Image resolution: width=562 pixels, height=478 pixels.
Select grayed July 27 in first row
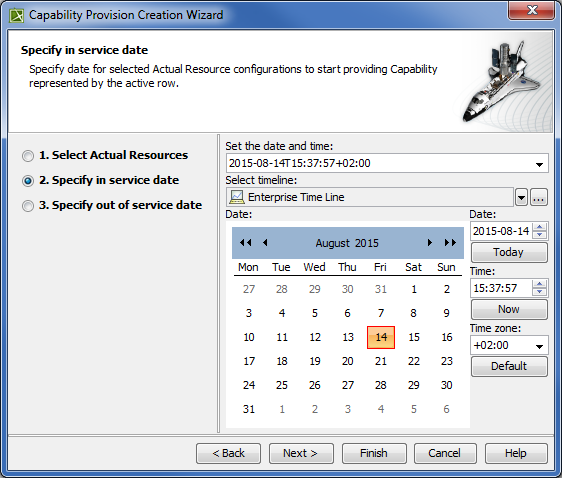point(249,289)
